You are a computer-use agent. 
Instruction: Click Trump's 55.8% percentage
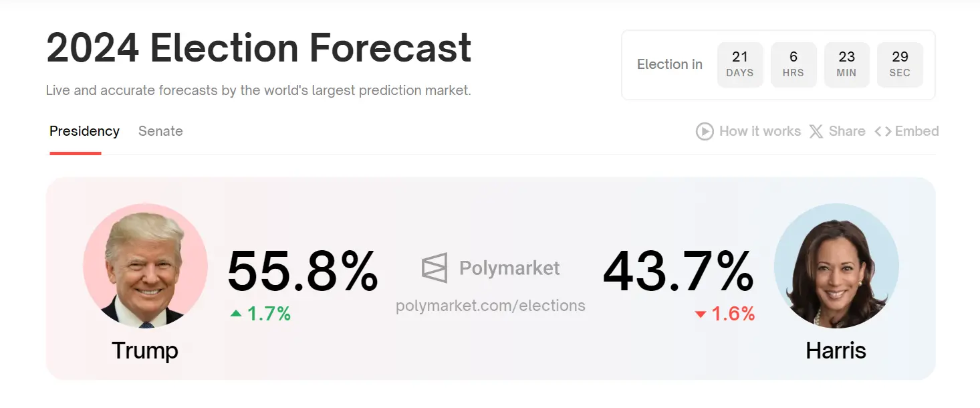(303, 271)
